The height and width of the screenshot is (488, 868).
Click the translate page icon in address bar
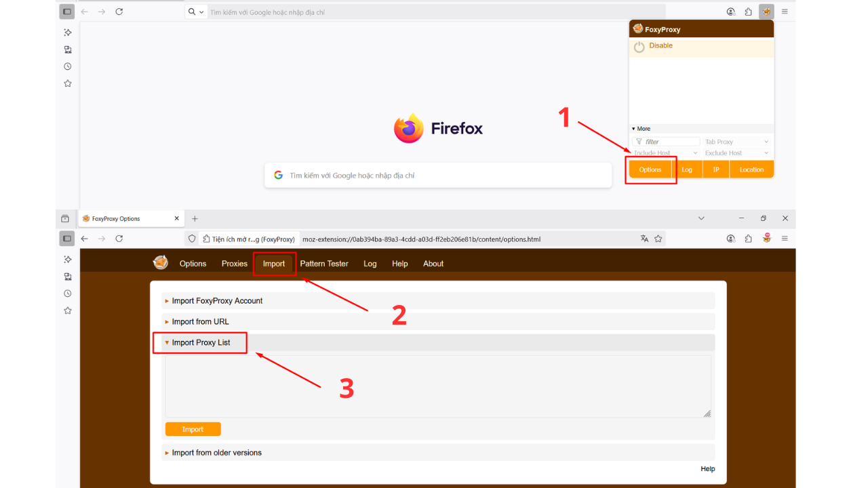[644, 239]
